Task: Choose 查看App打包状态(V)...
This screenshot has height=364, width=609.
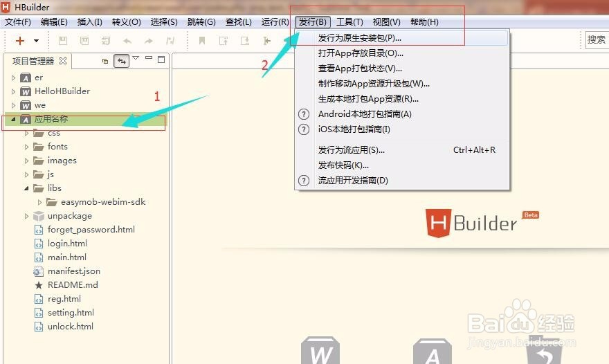Action: 402,69
